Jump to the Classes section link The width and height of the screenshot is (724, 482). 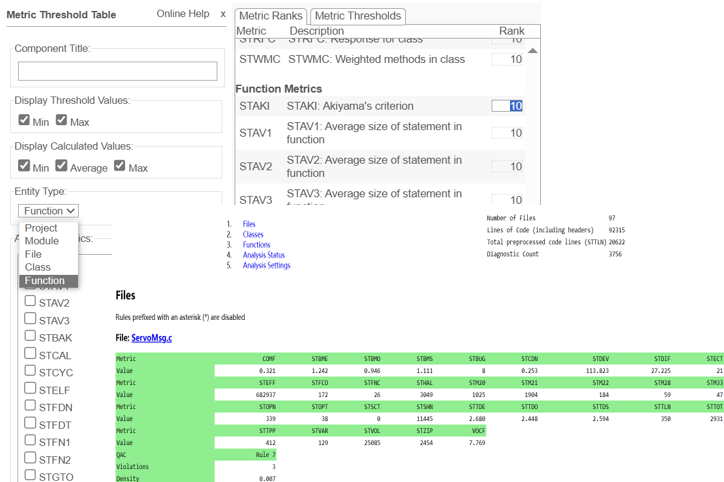pos(253,235)
